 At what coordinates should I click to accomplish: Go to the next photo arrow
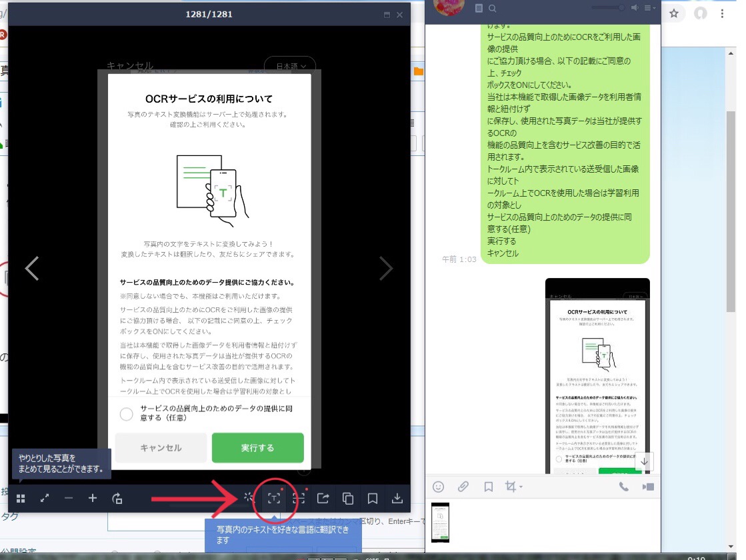pyautogui.click(x=386, y=269)
